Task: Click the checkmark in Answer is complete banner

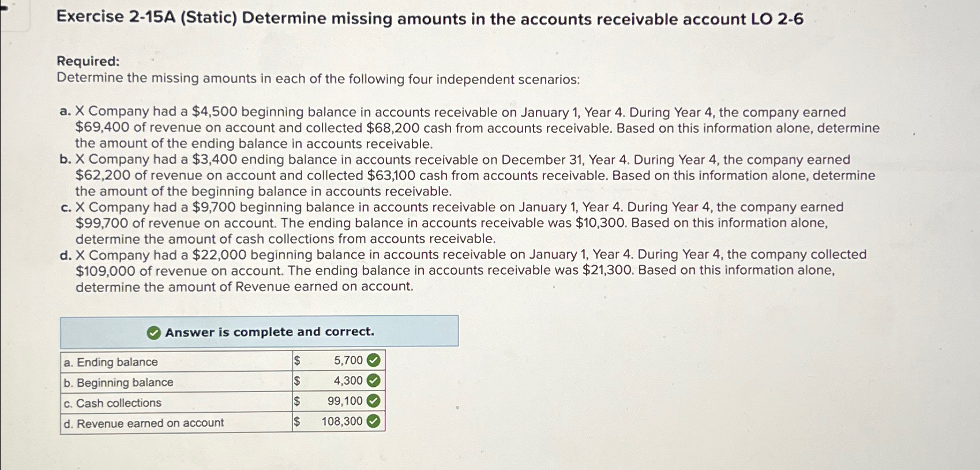Action: click(153, 332)
